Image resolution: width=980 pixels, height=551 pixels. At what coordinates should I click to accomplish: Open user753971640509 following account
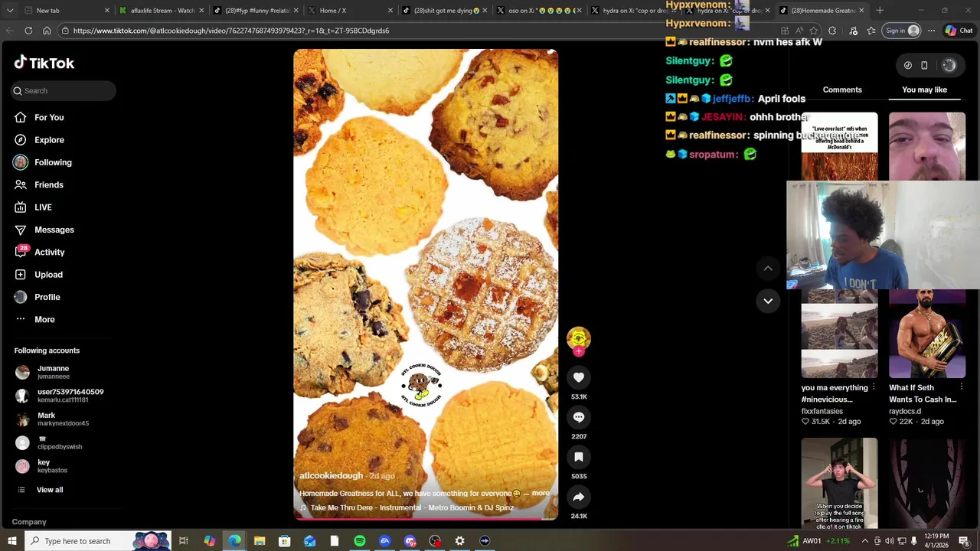tap(61, 396)
